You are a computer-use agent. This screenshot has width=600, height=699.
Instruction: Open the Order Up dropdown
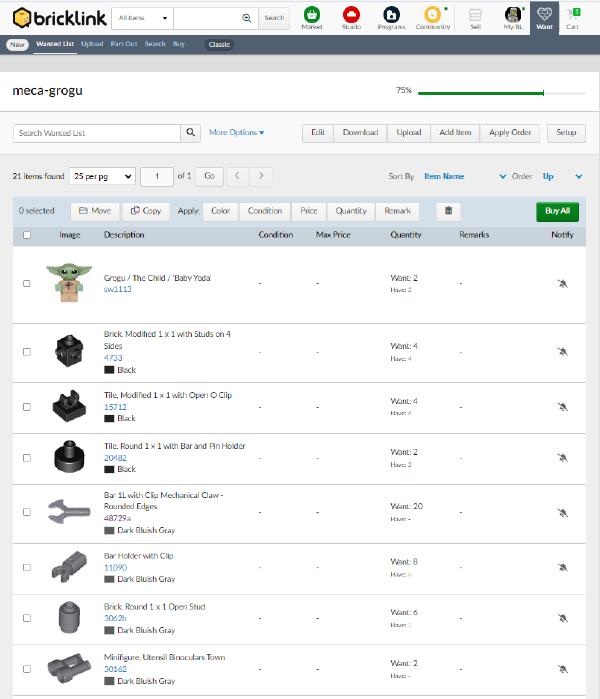[x=562, y=177]
